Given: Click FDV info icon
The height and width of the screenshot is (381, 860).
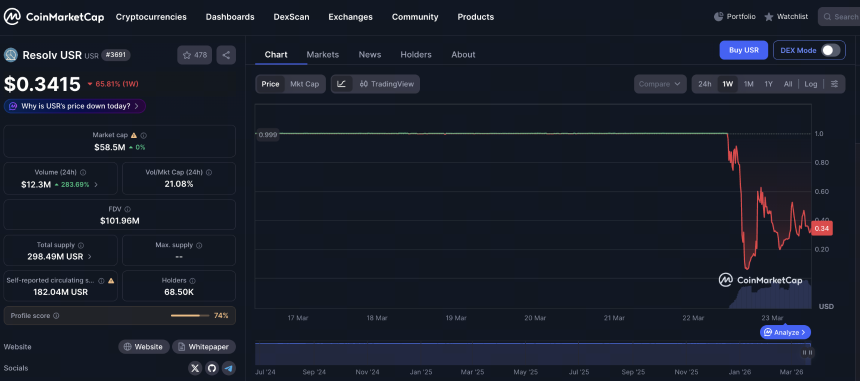Looking at the screenshot, I should [128, 209].
